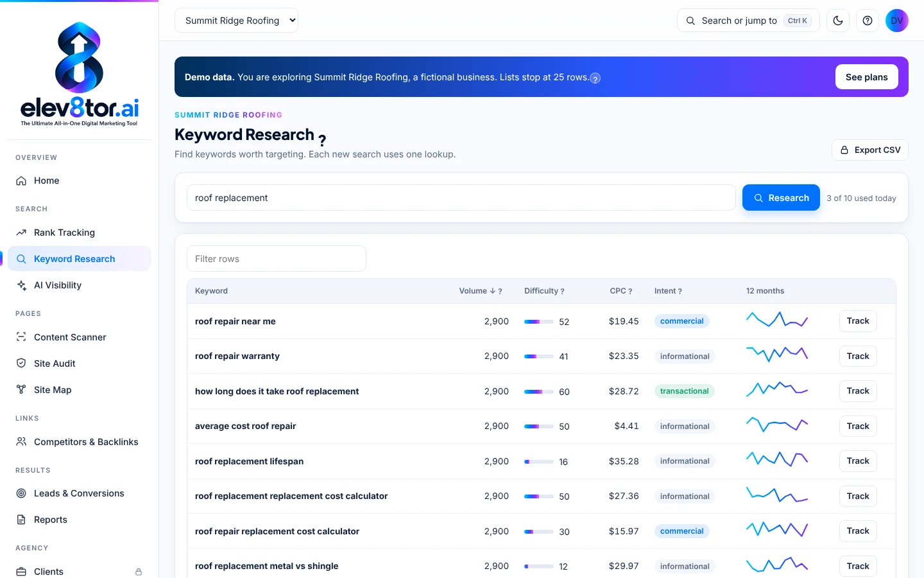The image size is (924, 578).
Task: Go to Home in the sidebar
Action: click(79, 180)
